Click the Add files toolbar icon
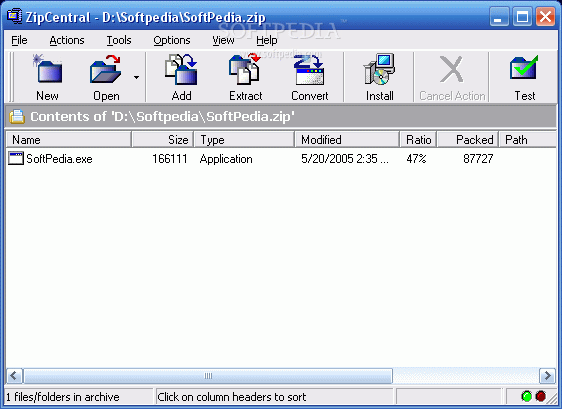Image resolution: width=562 pixels, height=409 pixels. [x=181, y=69]
